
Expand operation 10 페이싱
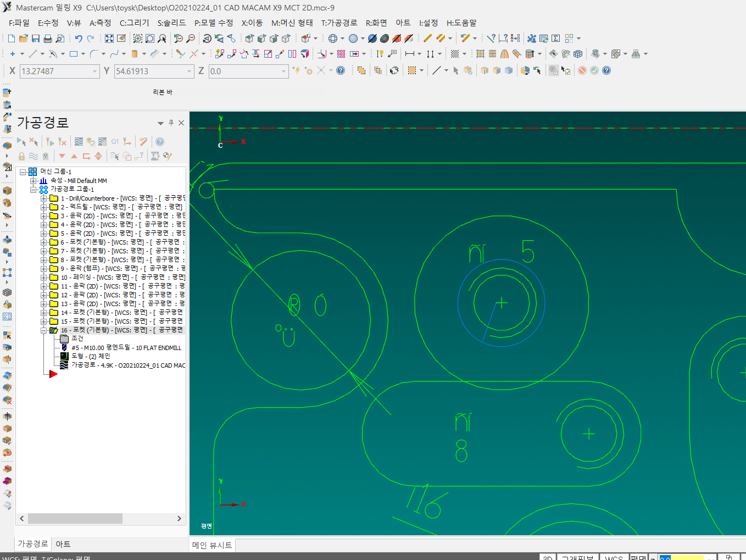(44, 278)
